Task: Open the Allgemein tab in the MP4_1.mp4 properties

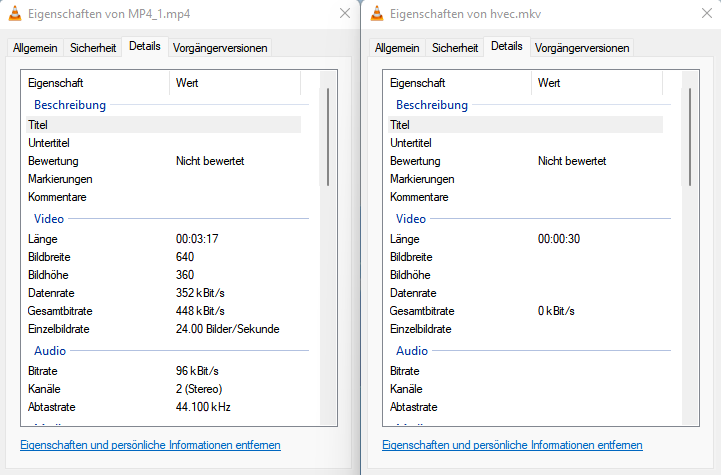Action: 35,47
